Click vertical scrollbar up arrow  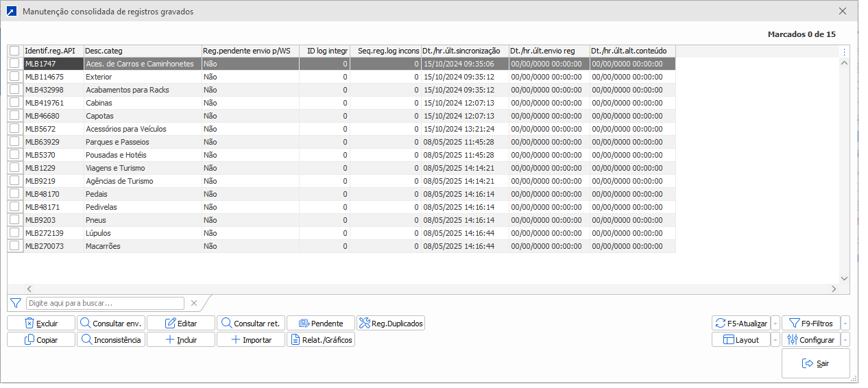pos(844,63)
